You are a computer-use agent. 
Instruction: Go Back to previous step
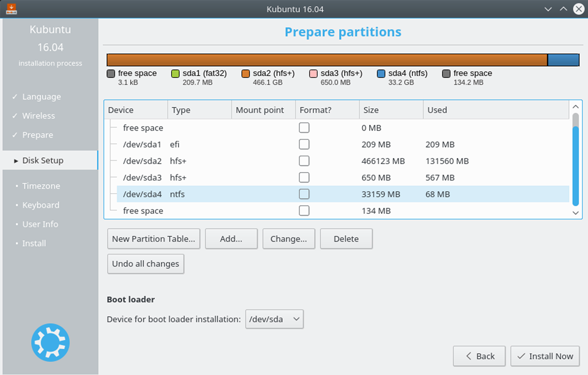[x=479, y=356]
